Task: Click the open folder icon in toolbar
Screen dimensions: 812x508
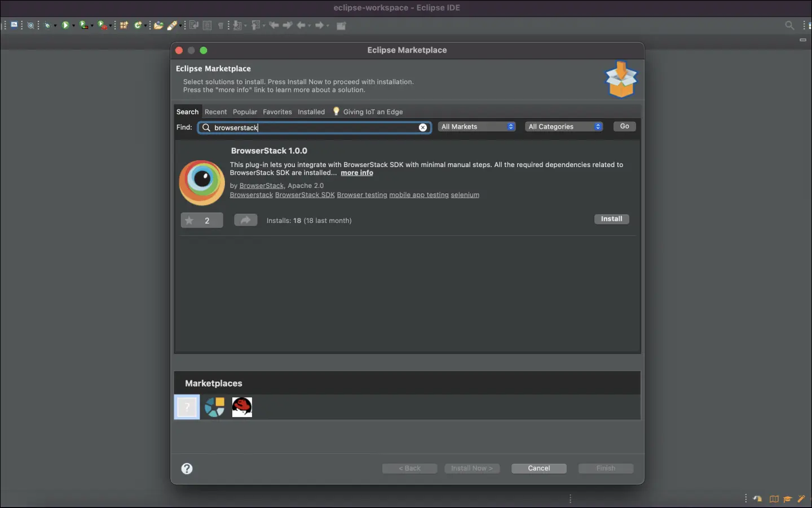Action: (x=158, y=25)
